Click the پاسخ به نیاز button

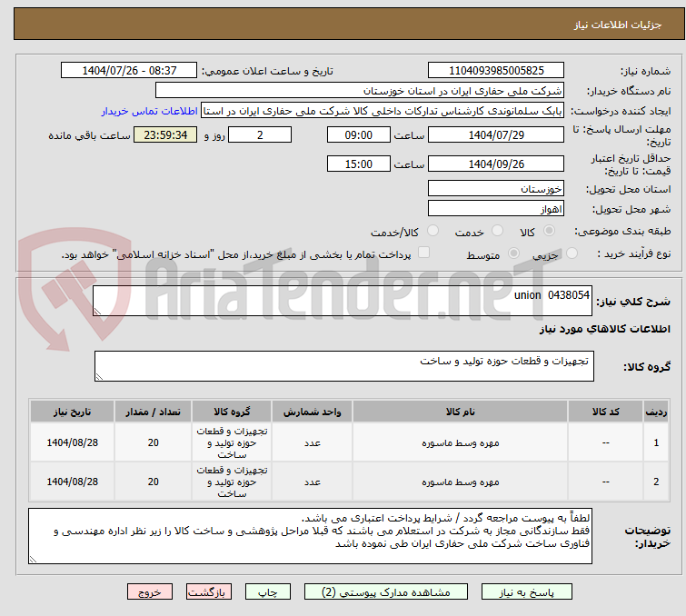coord(527,592)
